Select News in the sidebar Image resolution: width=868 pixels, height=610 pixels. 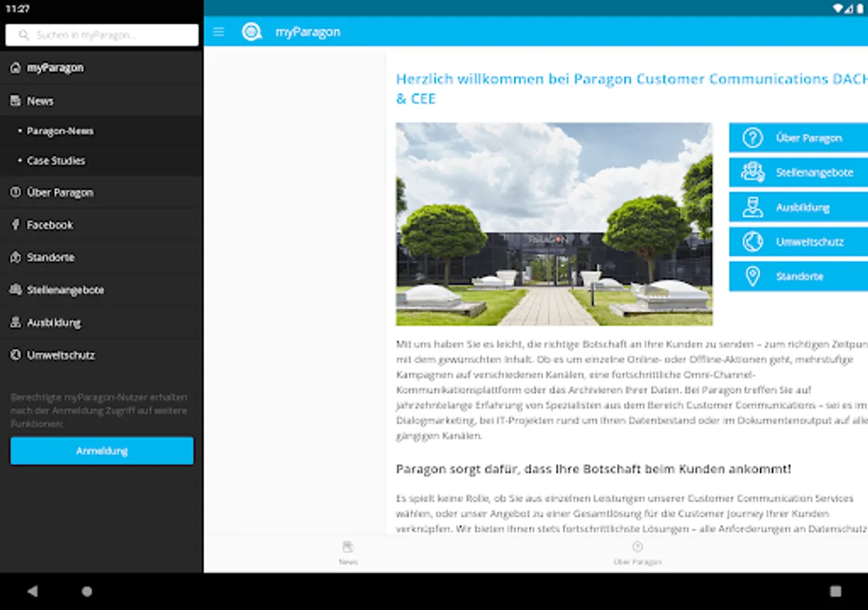[102, 100]
